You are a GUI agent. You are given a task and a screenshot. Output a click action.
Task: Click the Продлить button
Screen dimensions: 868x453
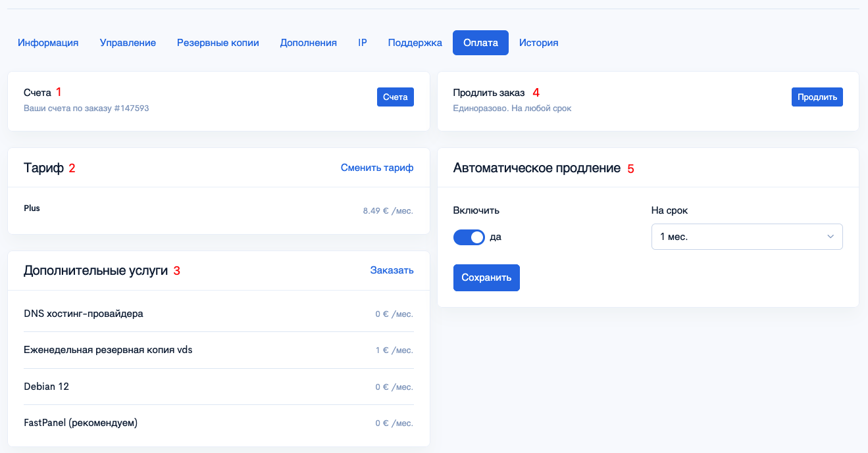[817, 97]
